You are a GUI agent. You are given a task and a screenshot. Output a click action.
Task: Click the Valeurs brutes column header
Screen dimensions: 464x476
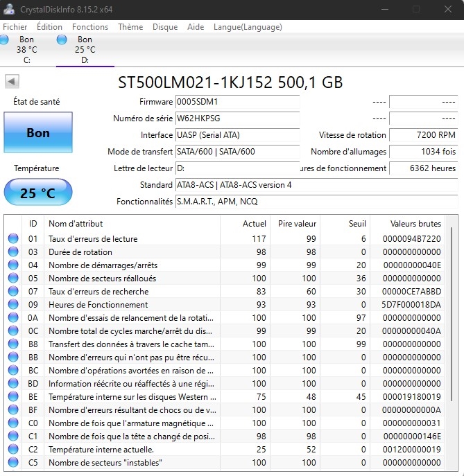pyautogui.click(x=415, y=224)
